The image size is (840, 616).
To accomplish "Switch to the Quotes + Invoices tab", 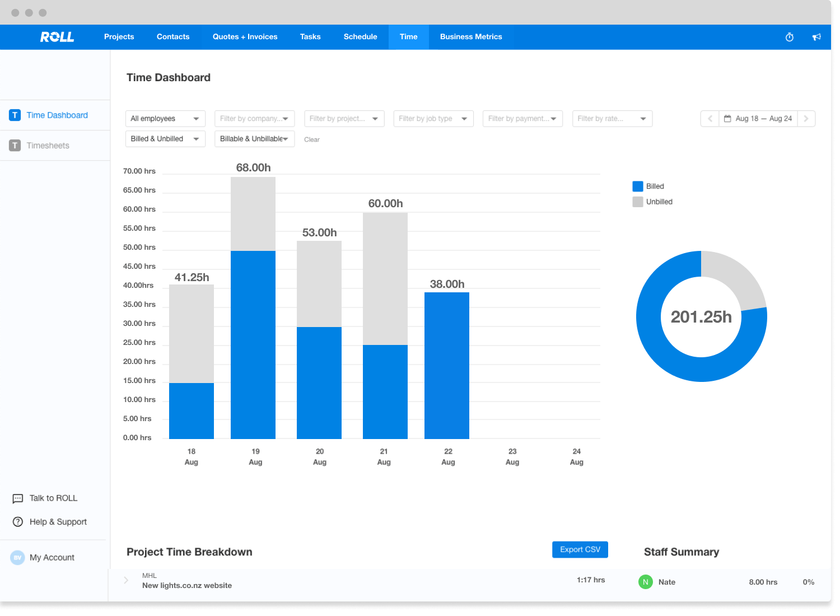I will point(245,37).
